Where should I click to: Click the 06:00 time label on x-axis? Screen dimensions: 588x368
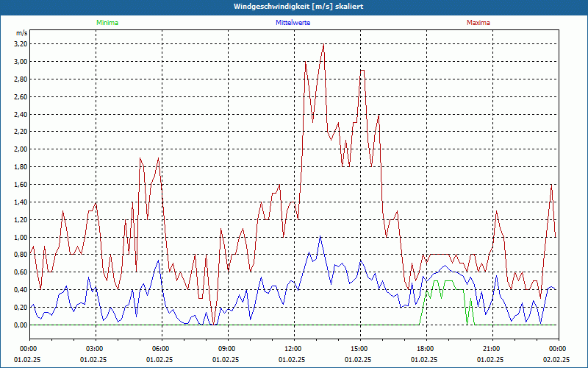159,349
